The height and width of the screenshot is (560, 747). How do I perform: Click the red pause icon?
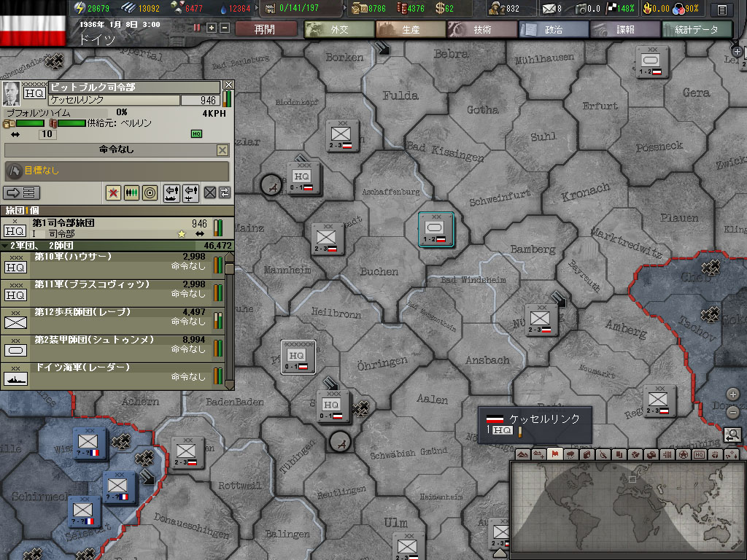pos(197,28)
